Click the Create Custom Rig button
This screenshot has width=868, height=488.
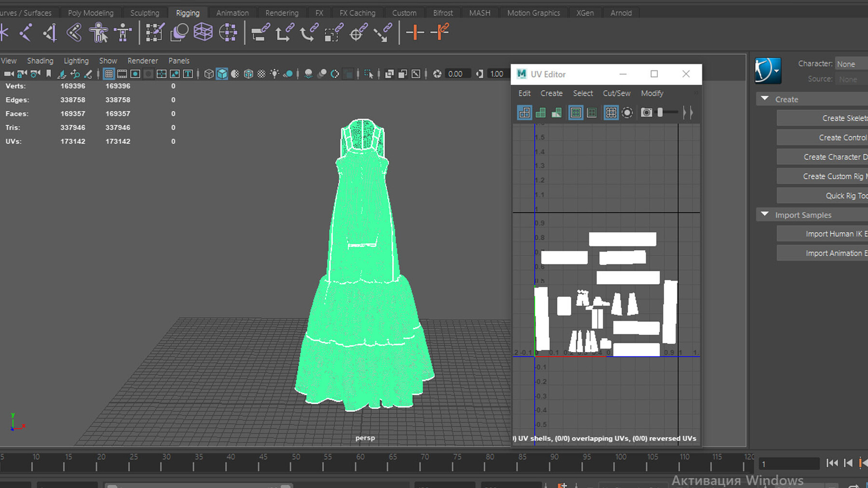coord(822,176)
